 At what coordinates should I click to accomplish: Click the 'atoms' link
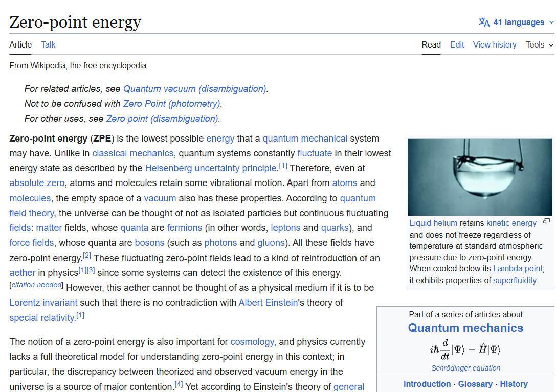click(345, 183)
